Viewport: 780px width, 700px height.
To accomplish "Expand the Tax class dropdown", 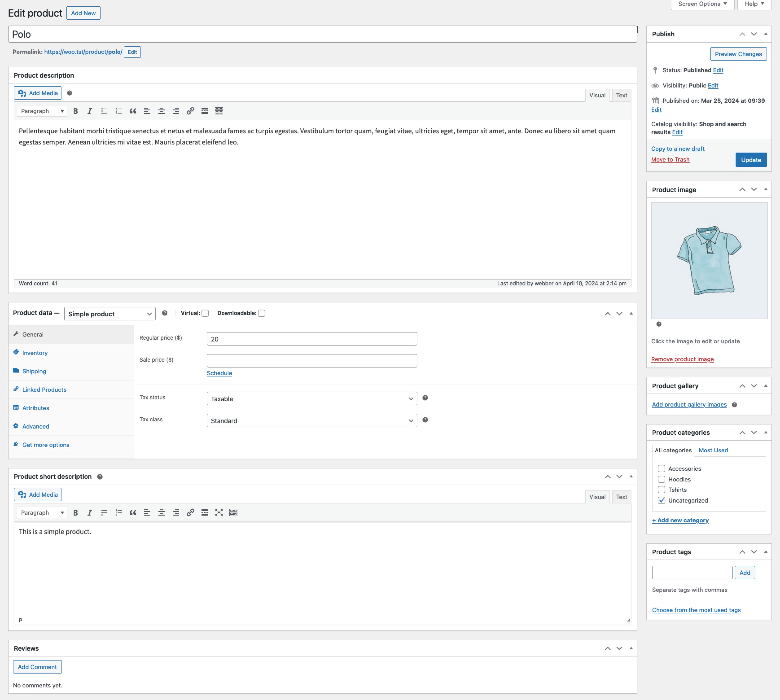I will tap(311, 421).
